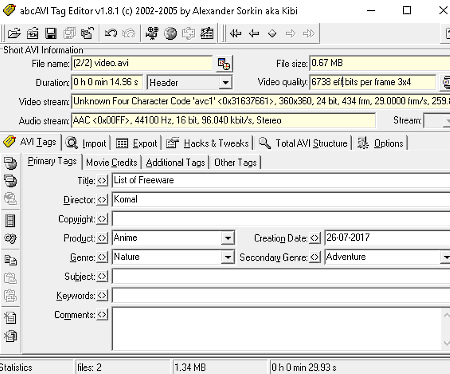The width and height of the screenshot is (450, 374).
Task: Click the diamond navigation icon
Action: tap(272, 33)
